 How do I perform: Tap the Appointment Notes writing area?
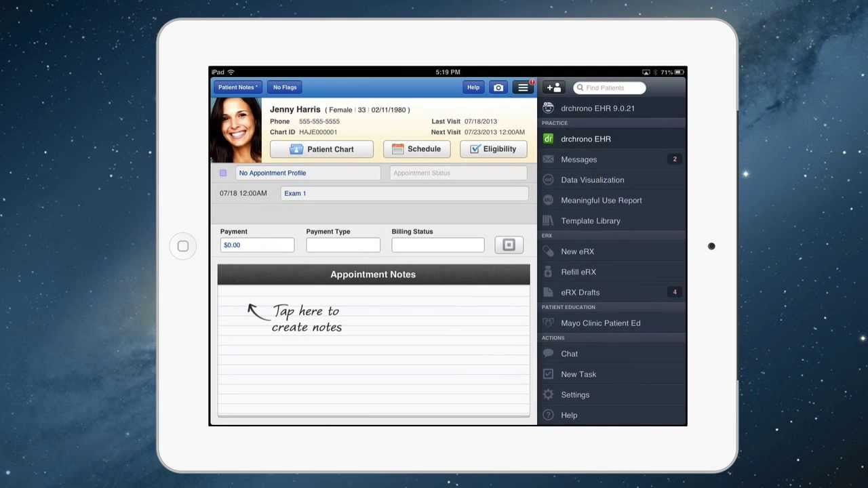coord(374,350)
